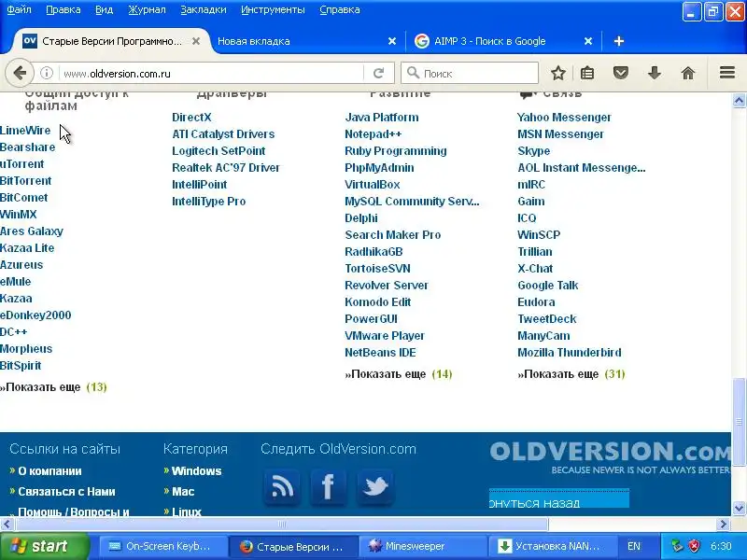747x560 pixels.
Task: Switch to Minesweeper taskbar item
Action: [x=422, y=546]
